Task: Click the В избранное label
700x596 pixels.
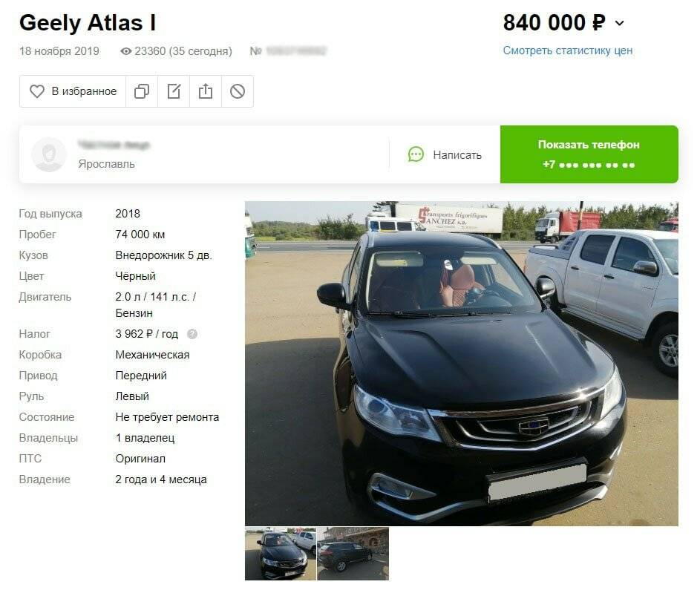Action: click(x=84, y=91)
